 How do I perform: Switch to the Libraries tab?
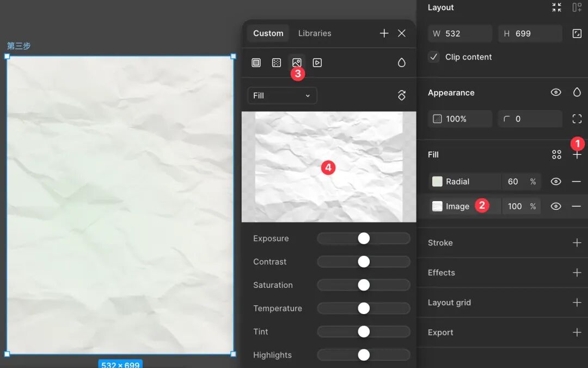tap(315, 33)
